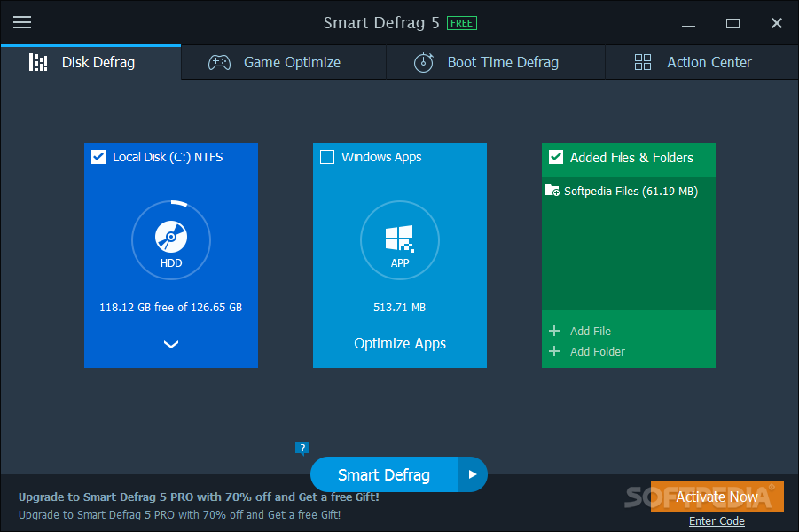
Task: Open the Game Optimize tab
Action: pos(284,62)
